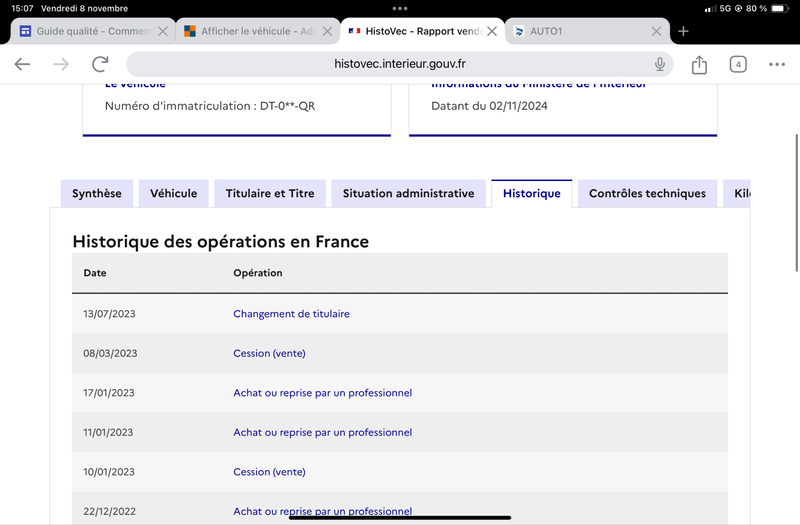Click Achat ou reprise dated 11/01/2023

point(322,432)
